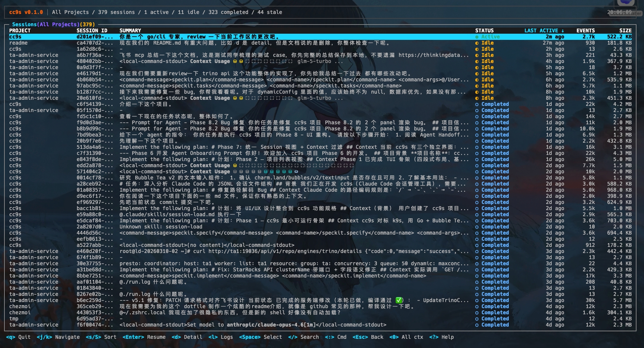Screen dimensions: 644x348
Task: Select session ca4707d2 in readme project
Action: click(320, 43)
